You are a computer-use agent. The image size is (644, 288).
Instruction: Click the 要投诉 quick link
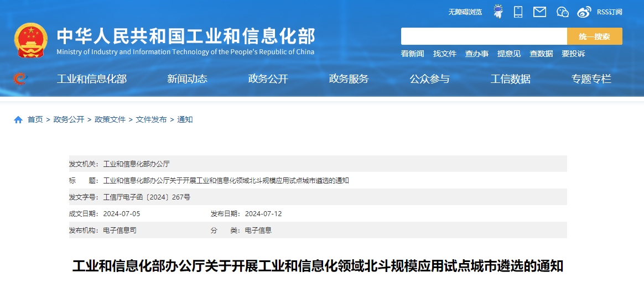pos(573,54)
